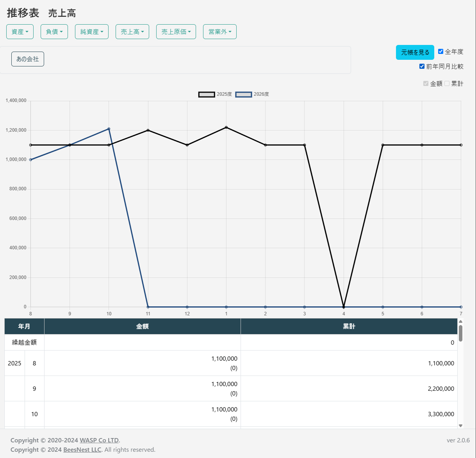Expand the 営業外 dropdown menu
The image size is (476, 458).
pyautogui.click(x=220, y=32)
